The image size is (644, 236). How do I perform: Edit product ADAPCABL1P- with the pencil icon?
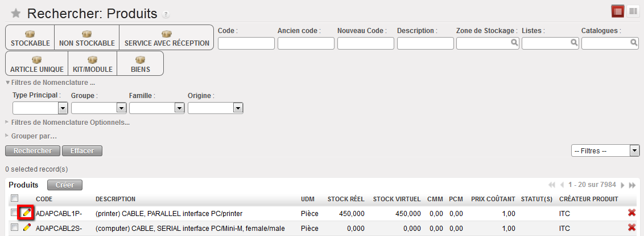pos(26,213)
